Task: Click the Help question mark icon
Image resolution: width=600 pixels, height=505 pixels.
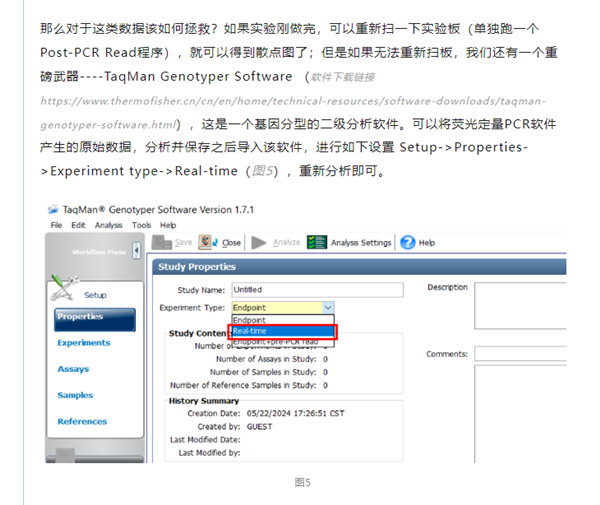Action: pos(408,243)
